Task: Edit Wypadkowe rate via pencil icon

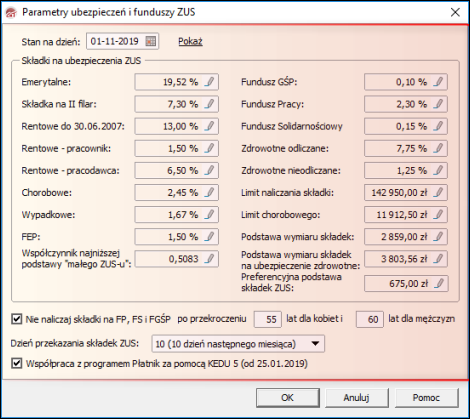Action: tap(209, 214)
